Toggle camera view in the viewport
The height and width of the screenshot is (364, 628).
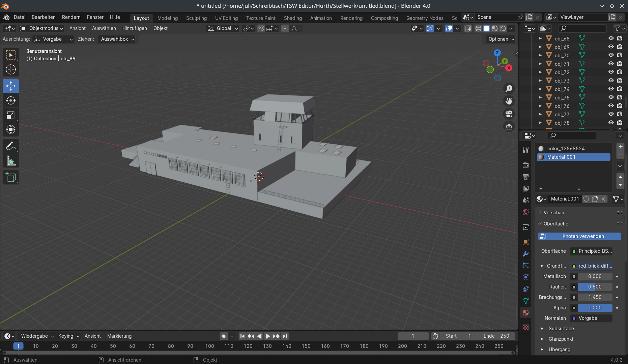pos(509,114)
